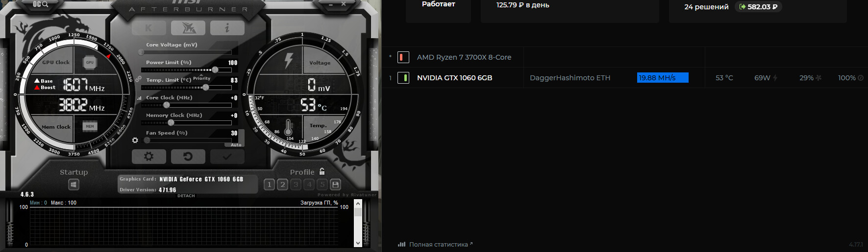Select profile slot 1
Screen dimensions: 868x252
click(269, 184)
